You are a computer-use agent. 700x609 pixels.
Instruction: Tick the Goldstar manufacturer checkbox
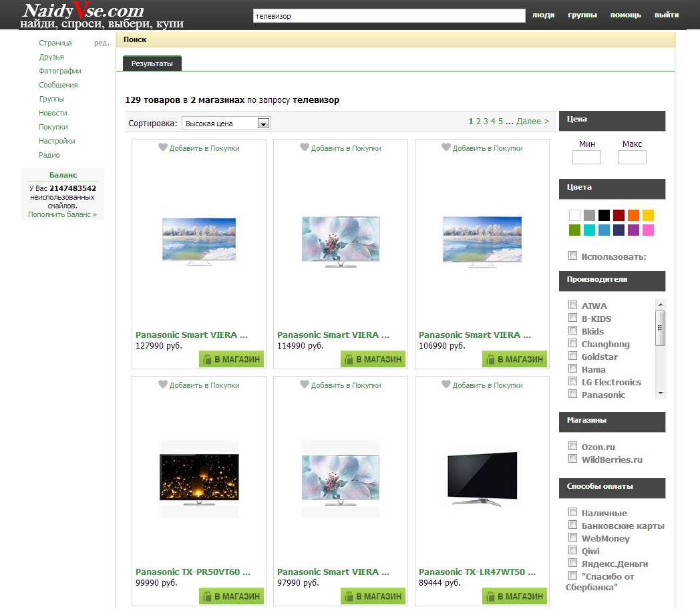click(x=572, y=356)
